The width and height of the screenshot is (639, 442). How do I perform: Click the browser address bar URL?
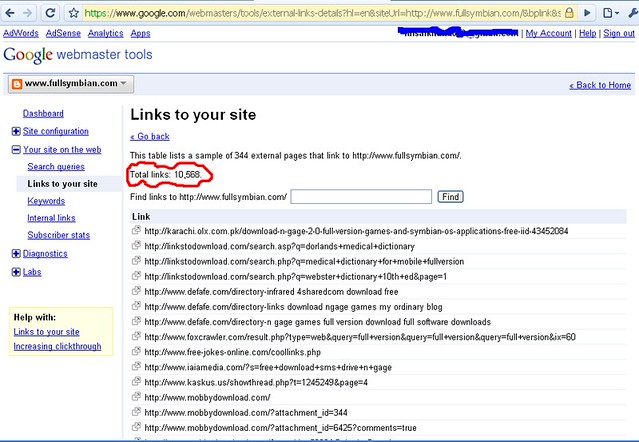[x=323, y=13]
